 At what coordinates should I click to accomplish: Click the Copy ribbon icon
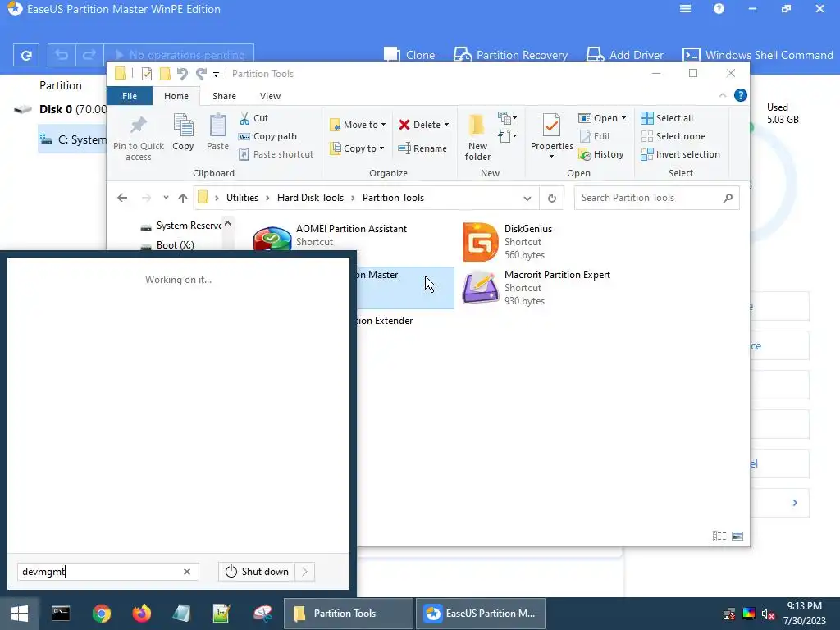pyautogui.click(x=183, y=132)
